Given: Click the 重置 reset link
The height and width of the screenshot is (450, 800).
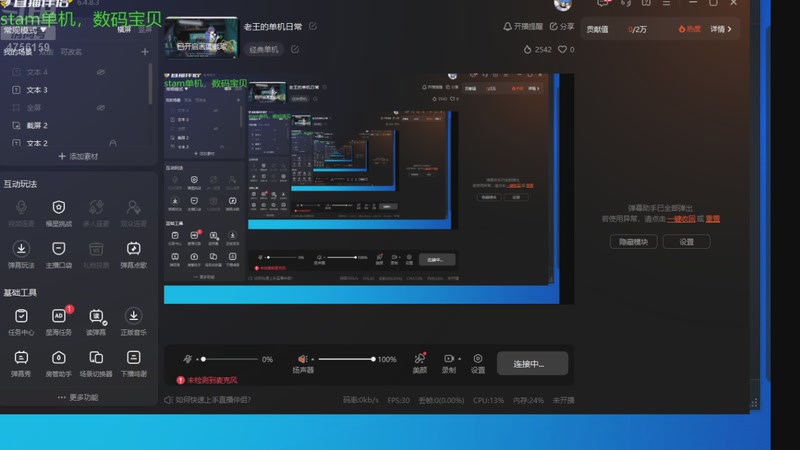Looking at the screenshot, I should coord(713,219).
